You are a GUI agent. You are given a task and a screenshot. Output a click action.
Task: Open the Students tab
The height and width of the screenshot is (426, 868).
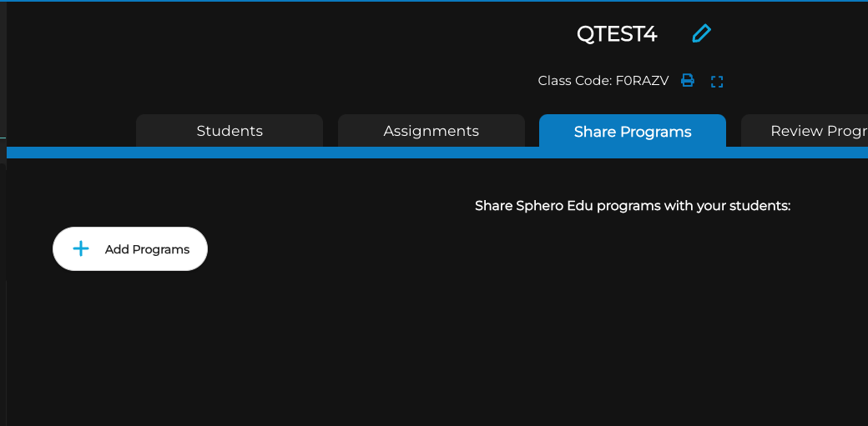230,131
